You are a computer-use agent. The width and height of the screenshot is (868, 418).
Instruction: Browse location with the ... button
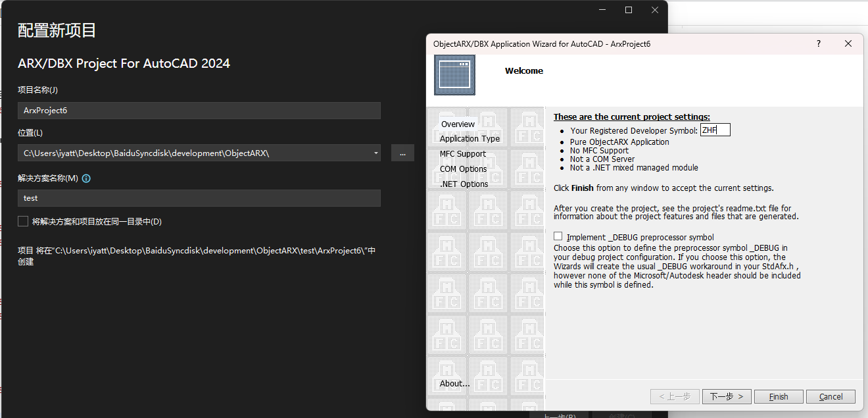402,153
